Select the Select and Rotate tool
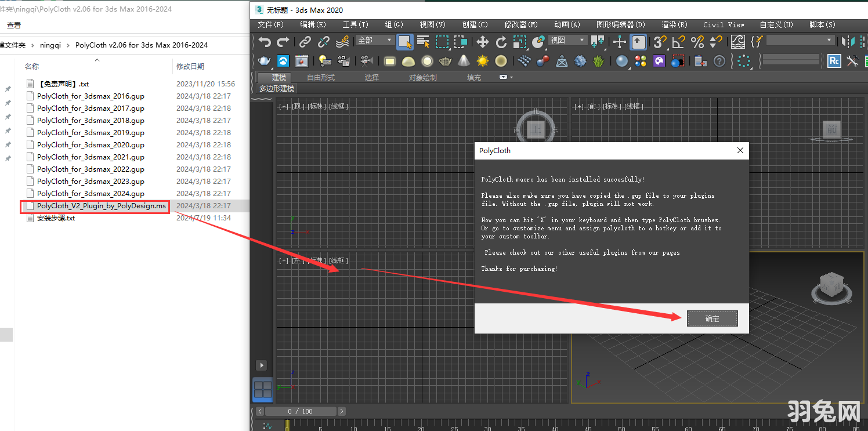 (500, 42)
